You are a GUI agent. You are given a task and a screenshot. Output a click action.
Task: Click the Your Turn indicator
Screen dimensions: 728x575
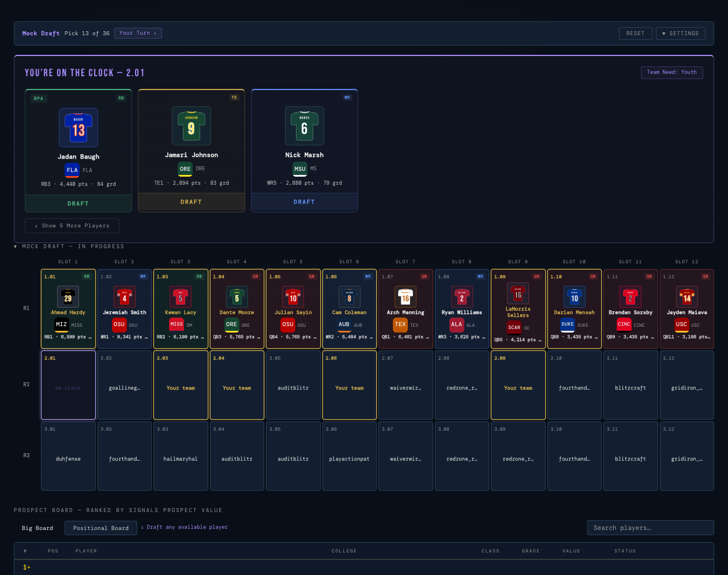coord(138,33)
